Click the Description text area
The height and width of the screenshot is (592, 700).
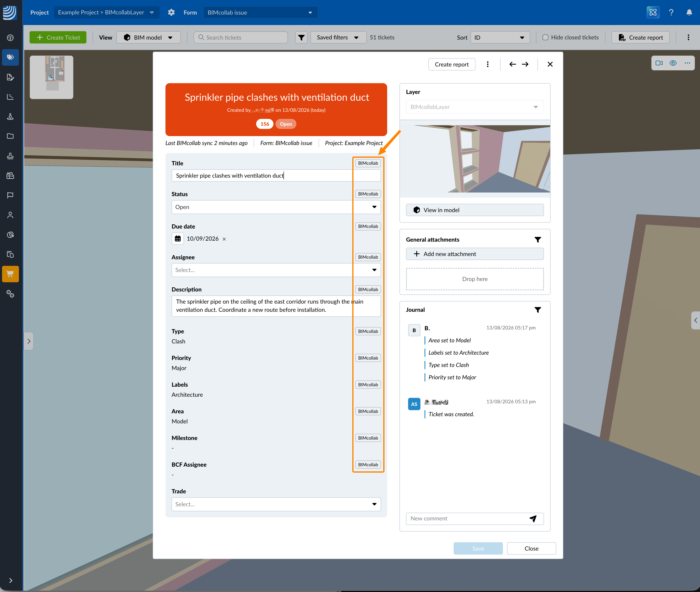coord(276,306)
